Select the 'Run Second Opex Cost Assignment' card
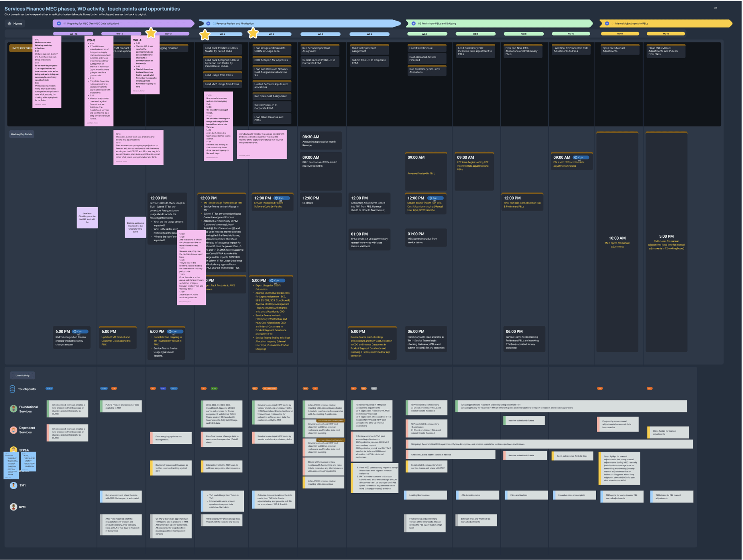The width and height of the screenshot is (743, 560). [320, 49]
